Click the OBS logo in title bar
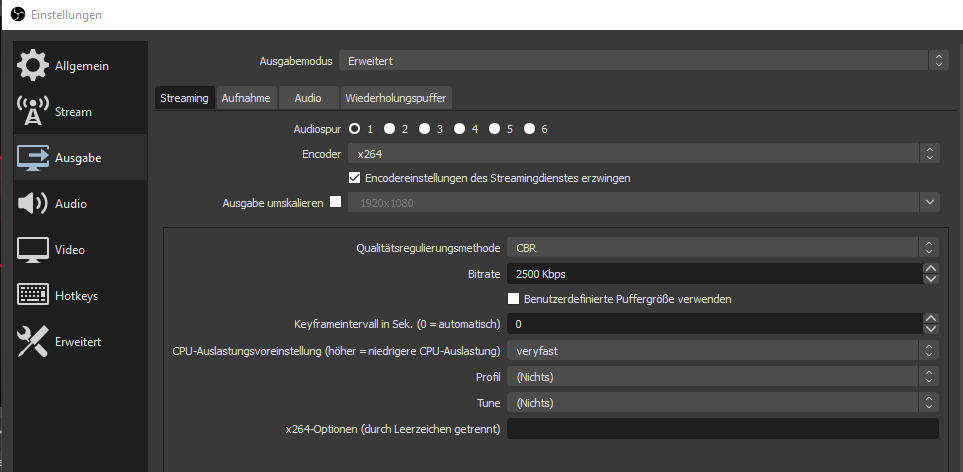963x472 pixels. [x=17, y=15]
